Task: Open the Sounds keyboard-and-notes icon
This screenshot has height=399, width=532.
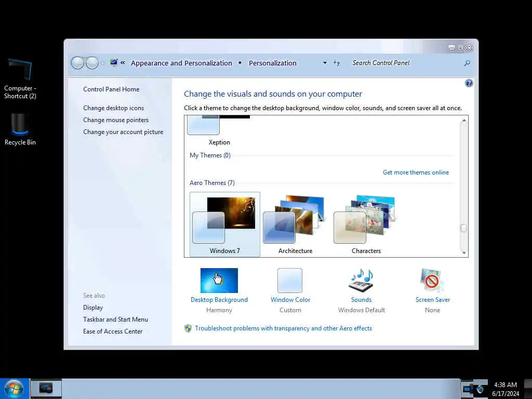Action: pos(361,280)
